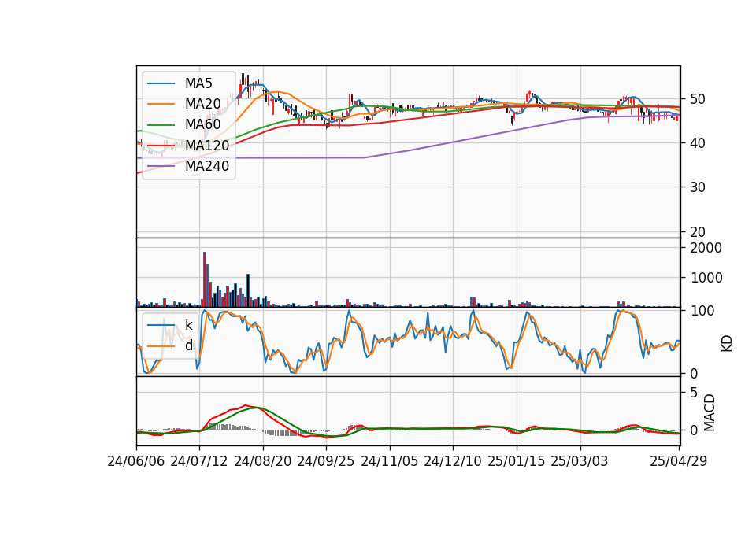This screenshot has height=543, width=756.
Task: Click the price axis value 50
Action: pos(698,99)
